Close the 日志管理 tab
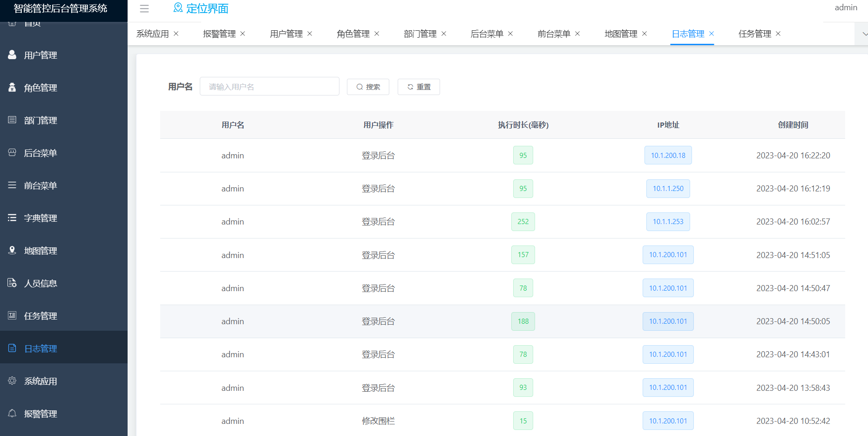Viewport: 868px width, 436px height. (712, 34)
